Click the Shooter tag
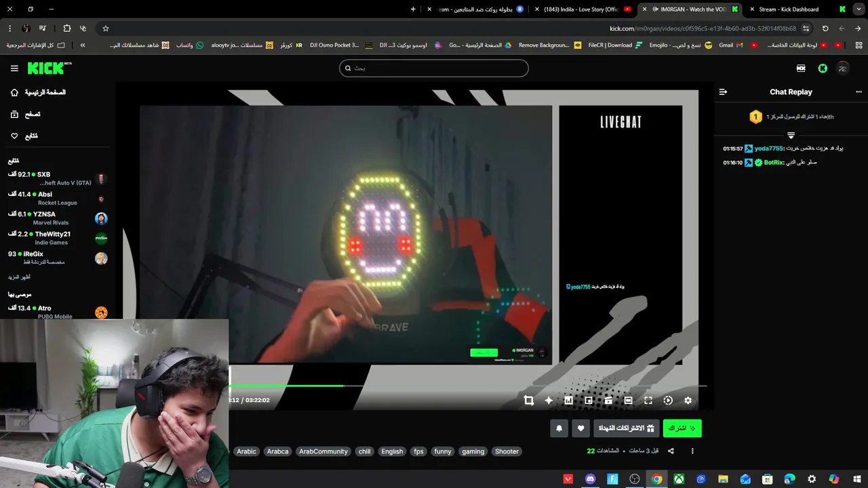The width and height of the screenshot is (868, 488). pyautogui.click(x=507, y=451)
